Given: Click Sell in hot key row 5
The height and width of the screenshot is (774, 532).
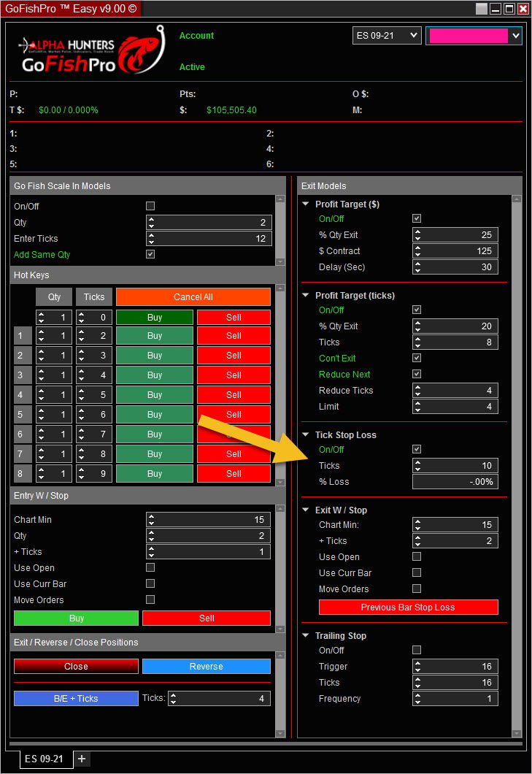Looking at the screenshot, I should pyautogui.click(x=234, y=415).
